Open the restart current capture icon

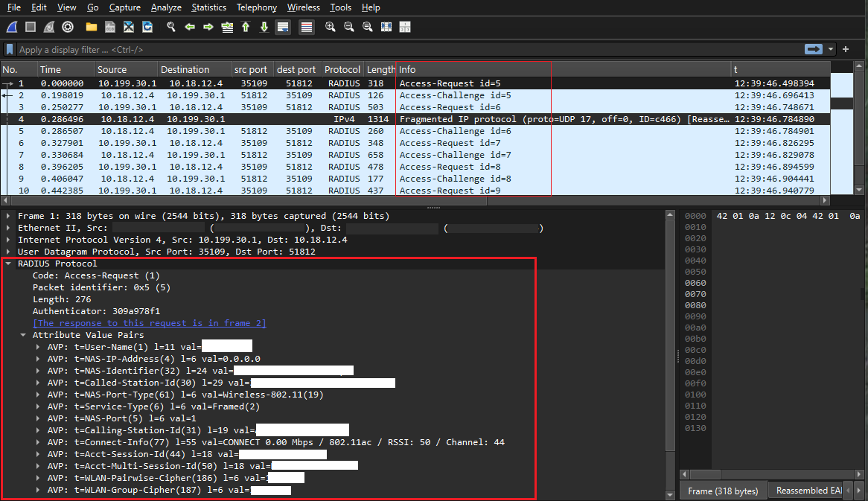pyautogui.click(x=48, y=27)
